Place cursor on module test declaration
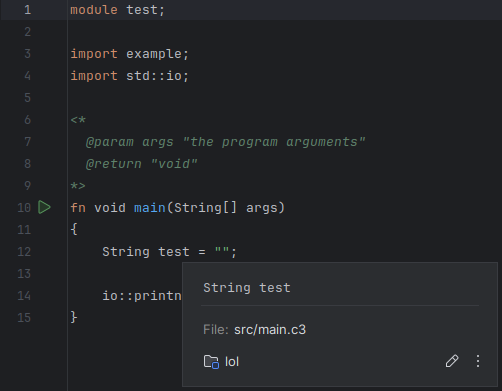Screen dimensions: 502x391 (117, 10)
